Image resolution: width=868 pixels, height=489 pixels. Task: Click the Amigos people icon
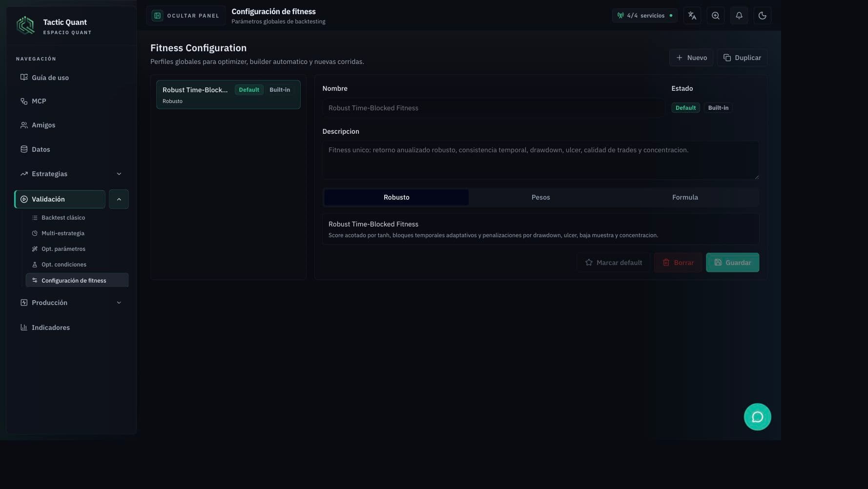(x=24, y=125)
